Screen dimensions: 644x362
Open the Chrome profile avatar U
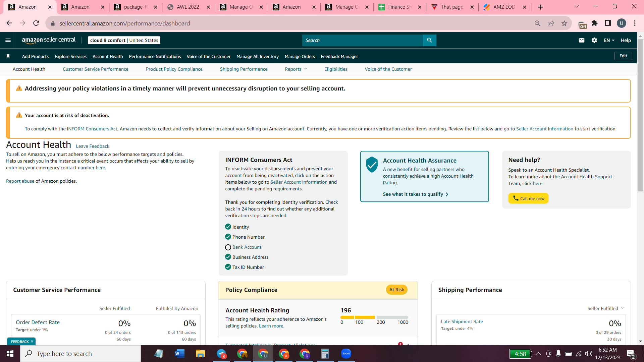(x=622, y=23)
